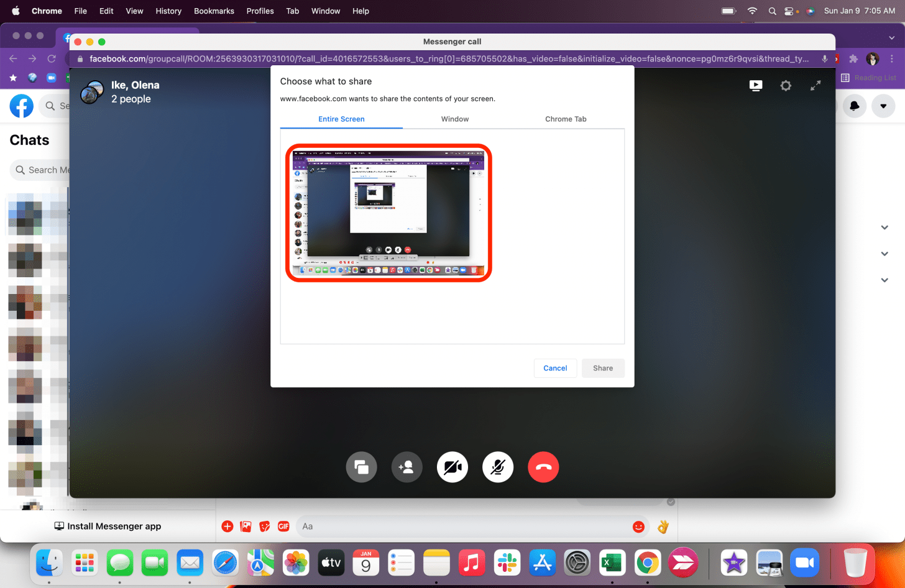The width and height of the screenshot is (905, 588).
Task: Open the emoji picker beside the message field
Action: 638,526
